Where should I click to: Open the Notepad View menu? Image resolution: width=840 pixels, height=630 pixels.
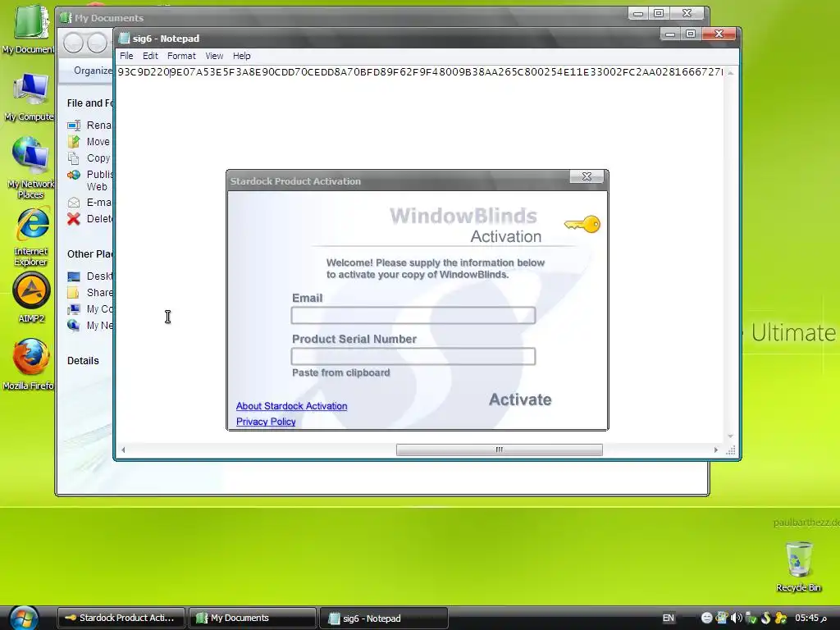tap(214, 56)
